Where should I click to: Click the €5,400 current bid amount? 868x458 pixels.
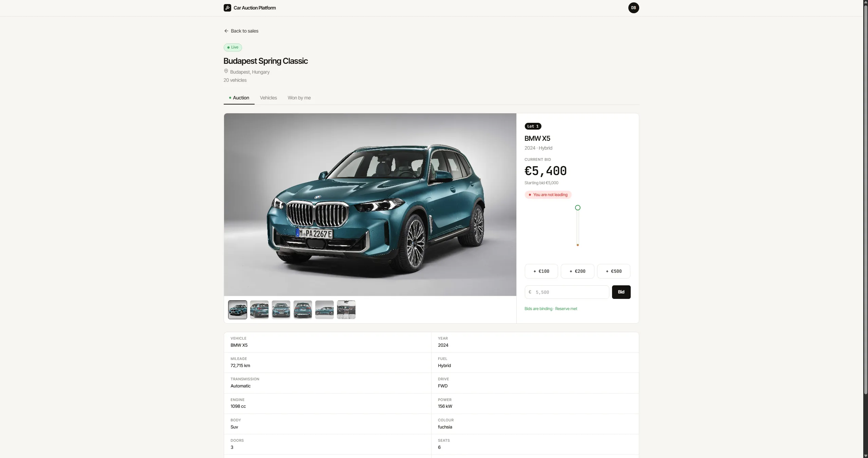545,171
